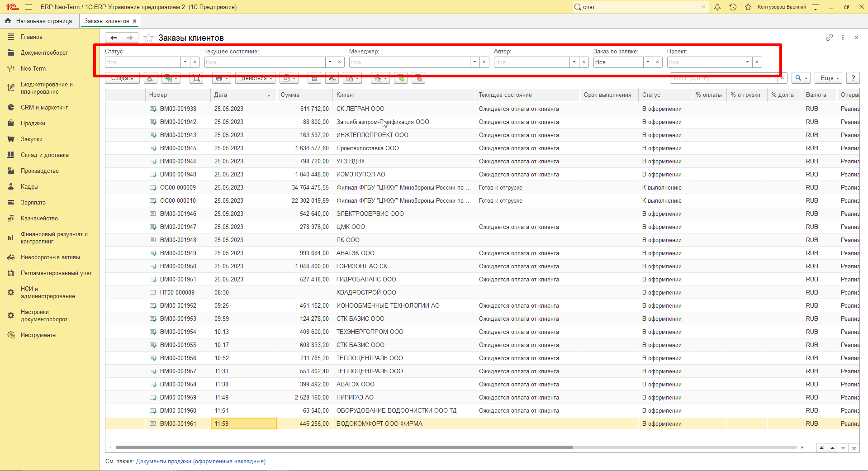Expand the Менеджер filter dropdown

[475, 62]
